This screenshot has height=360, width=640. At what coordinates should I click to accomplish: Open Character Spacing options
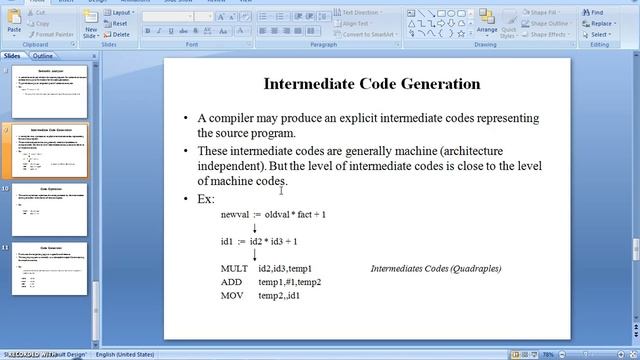coord(208,31)
